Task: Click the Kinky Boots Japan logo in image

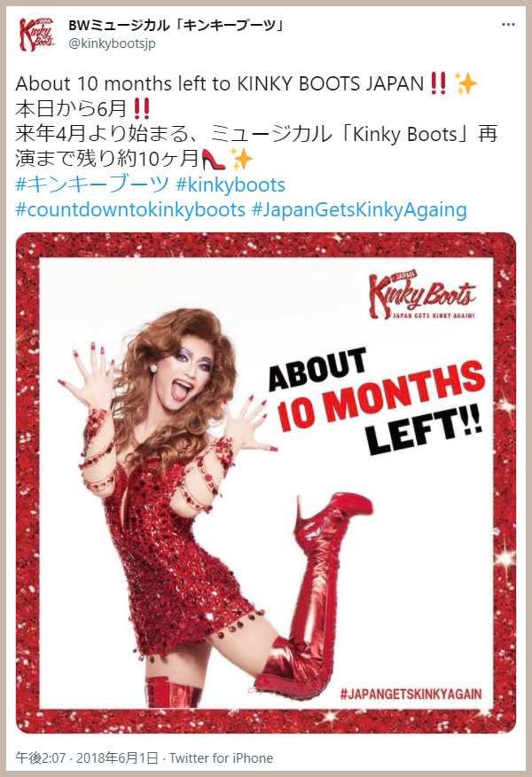Action: point(421,295)
